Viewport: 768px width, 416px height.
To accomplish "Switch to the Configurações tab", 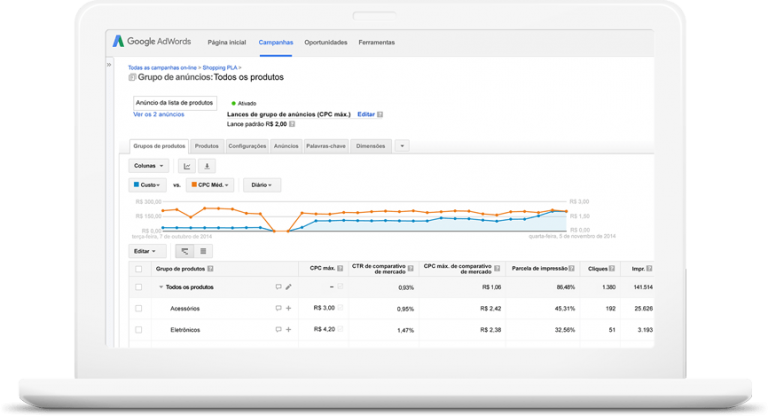I will coord(247,146).
